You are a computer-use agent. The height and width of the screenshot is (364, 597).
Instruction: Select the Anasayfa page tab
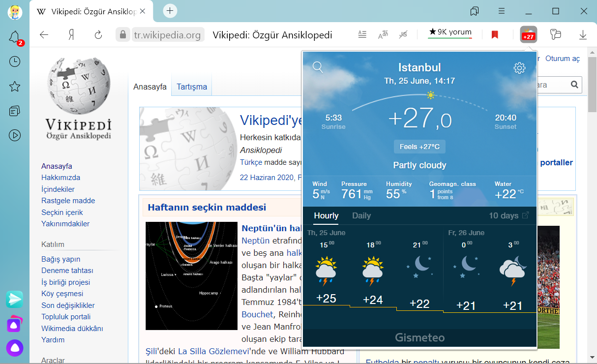(x=150, y=87)
